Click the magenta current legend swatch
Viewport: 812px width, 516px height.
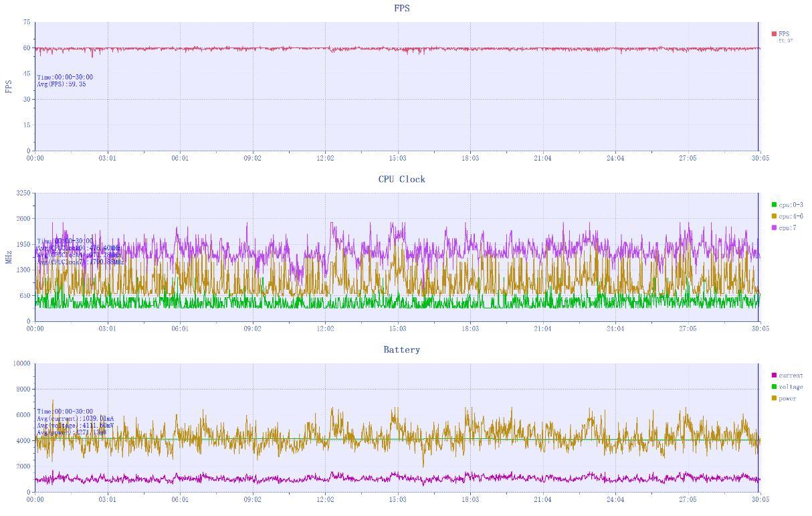pyautogui.click(x=774, y=375)
